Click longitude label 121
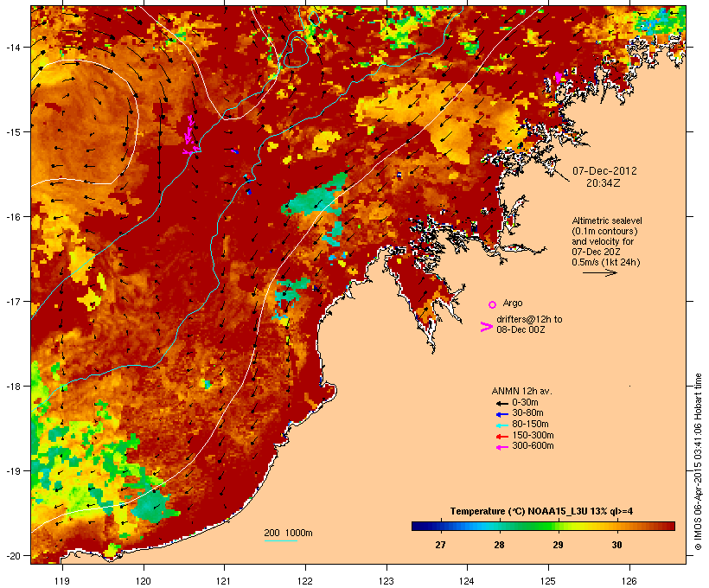 (x=224, y=581)
